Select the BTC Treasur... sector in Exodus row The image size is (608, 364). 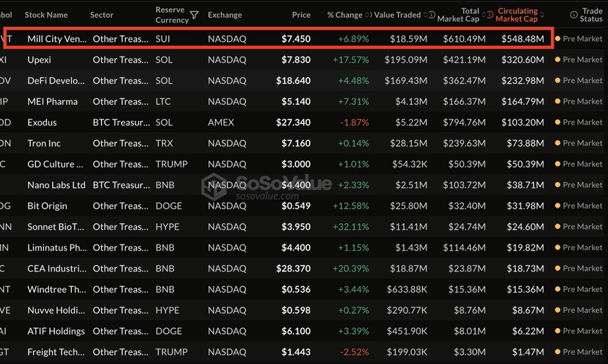[x=121, y=123]
